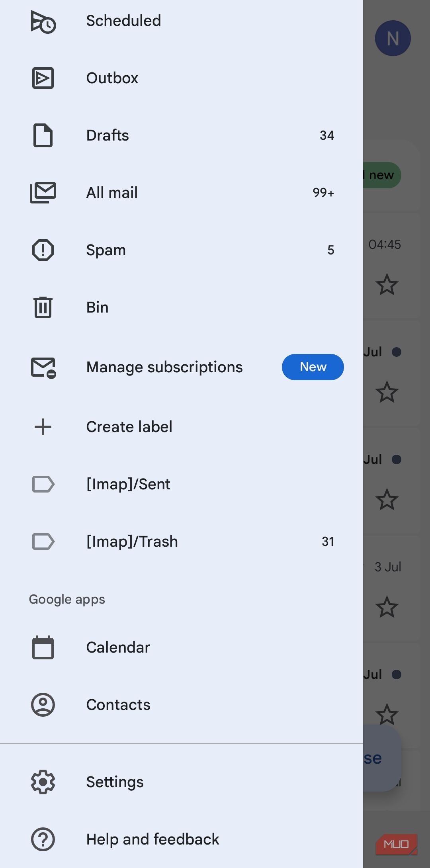Tap the Outbox icon

(x=43, y=78)
